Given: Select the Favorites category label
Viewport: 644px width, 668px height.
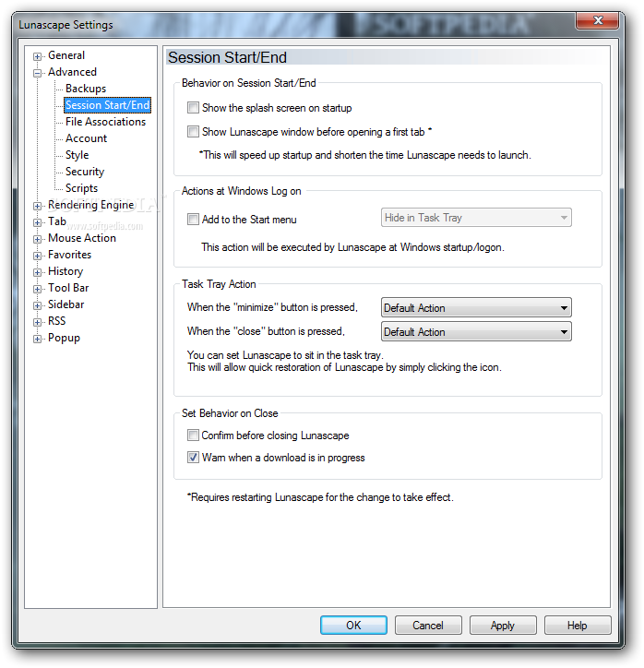Looking at the screenshot, I should click(69, 255).
